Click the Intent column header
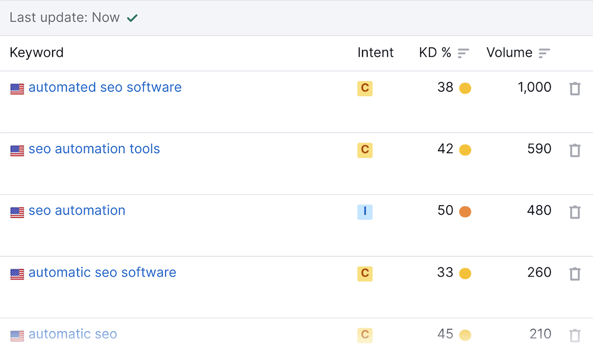 pyautogui.click(x=375, y=53)
